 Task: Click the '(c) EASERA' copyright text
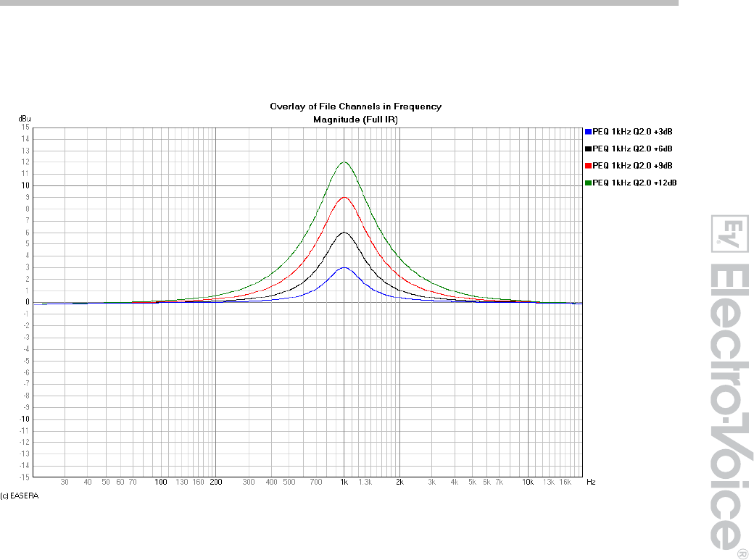click(x=20, y=496)
